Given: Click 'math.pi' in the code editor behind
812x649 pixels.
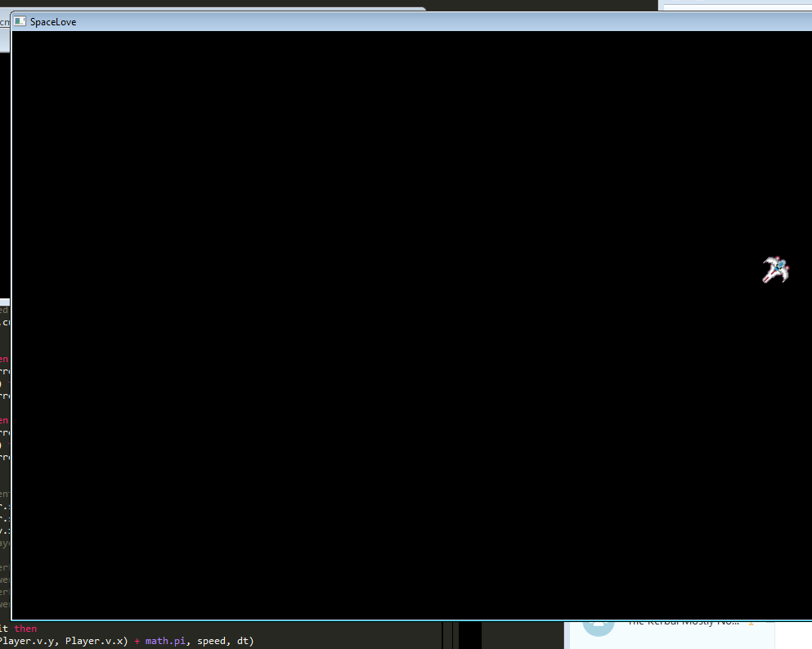Looking at the screenshot, I should click(164, 641).
